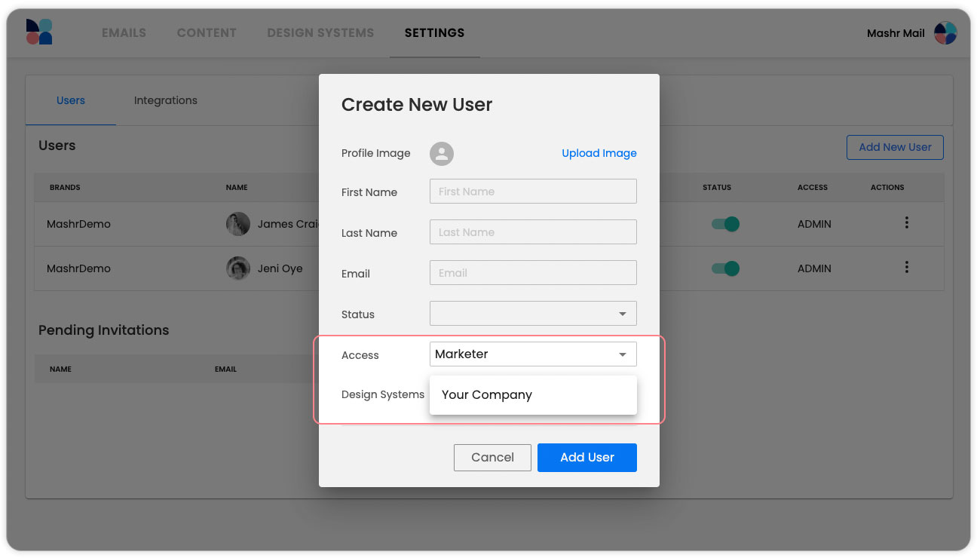
Task: Focus the First Name input field
Action: (x=533, y=192)
